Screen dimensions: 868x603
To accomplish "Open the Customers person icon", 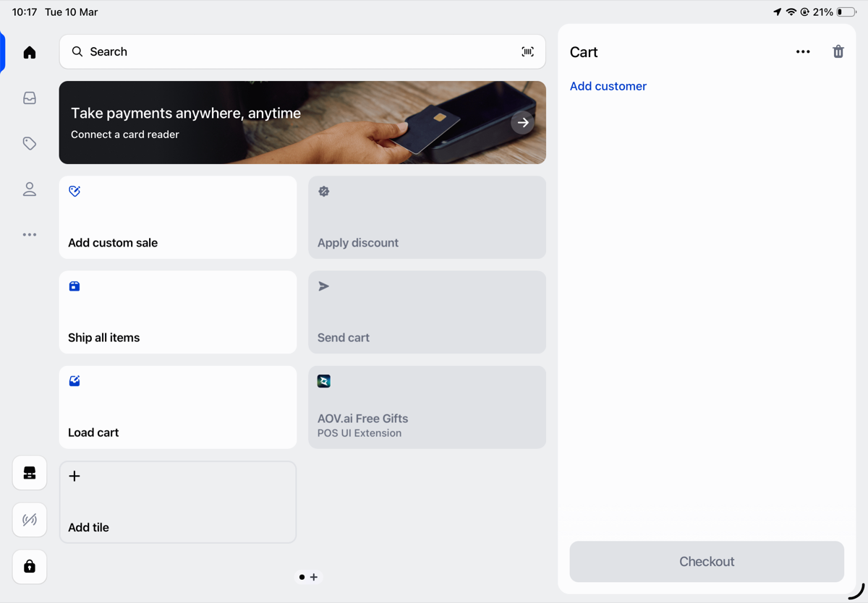I will click(30, 189).
